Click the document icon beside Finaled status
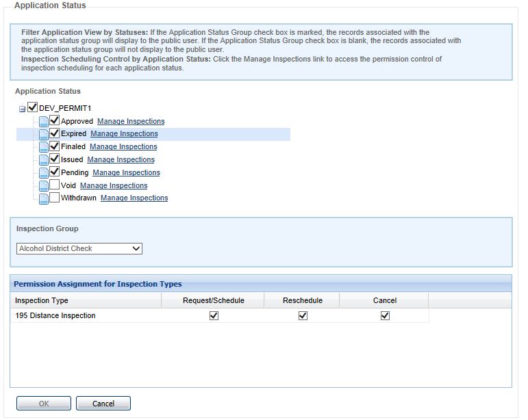528x420 pixels. coord(44,147)
